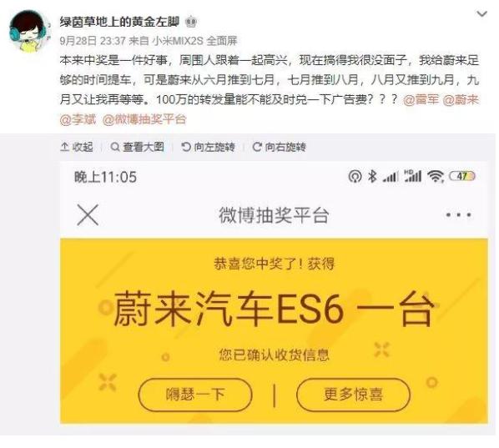
Task: Click the 嘚瑟一下 button
Action: (x=195, y=395)
